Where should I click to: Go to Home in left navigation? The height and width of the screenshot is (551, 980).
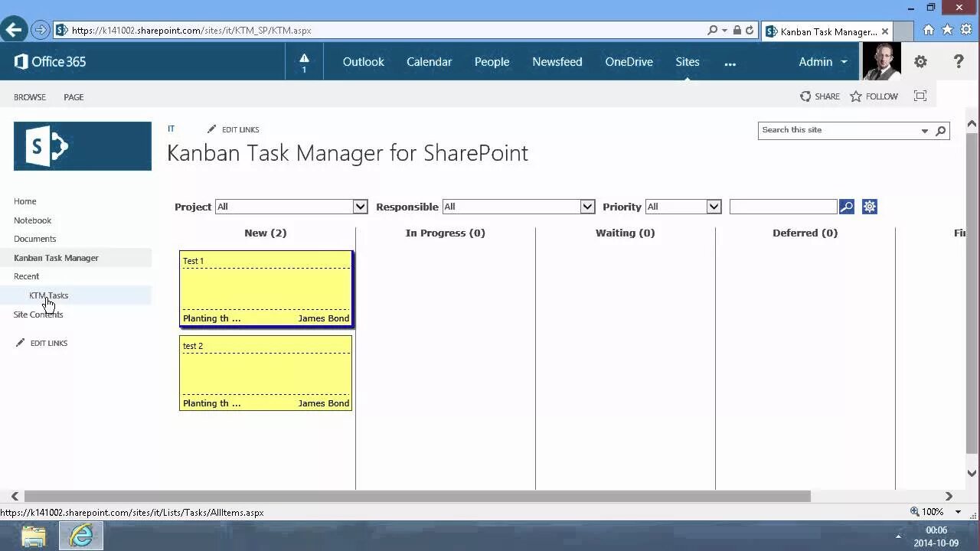point(25,201)
